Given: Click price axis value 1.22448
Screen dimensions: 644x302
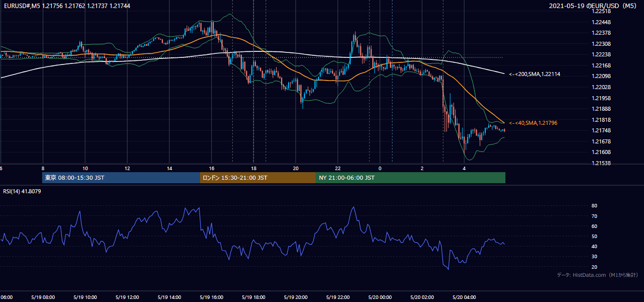Looking at the screenshot, I should click(x=602, y=22).
